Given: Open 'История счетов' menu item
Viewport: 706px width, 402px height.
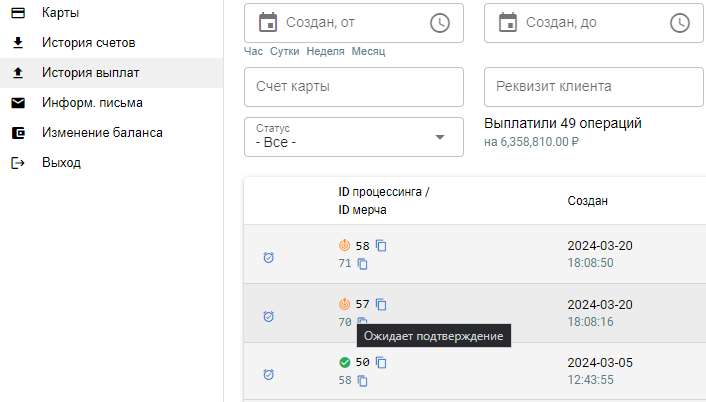Looking at the screenshot, I should click(88, 43).
